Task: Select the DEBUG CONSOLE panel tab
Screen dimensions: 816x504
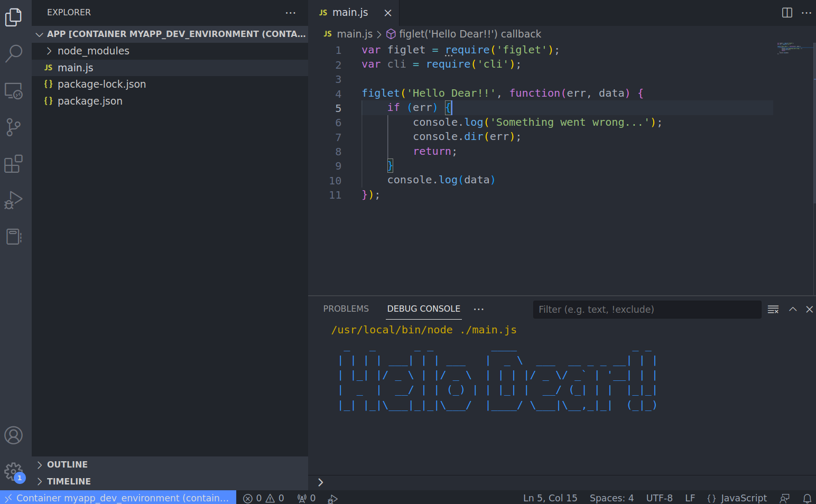Action: point(424,309)
